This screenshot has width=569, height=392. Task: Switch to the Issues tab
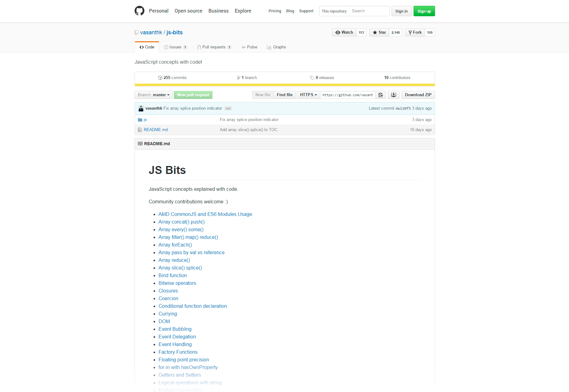pos(175,47)
